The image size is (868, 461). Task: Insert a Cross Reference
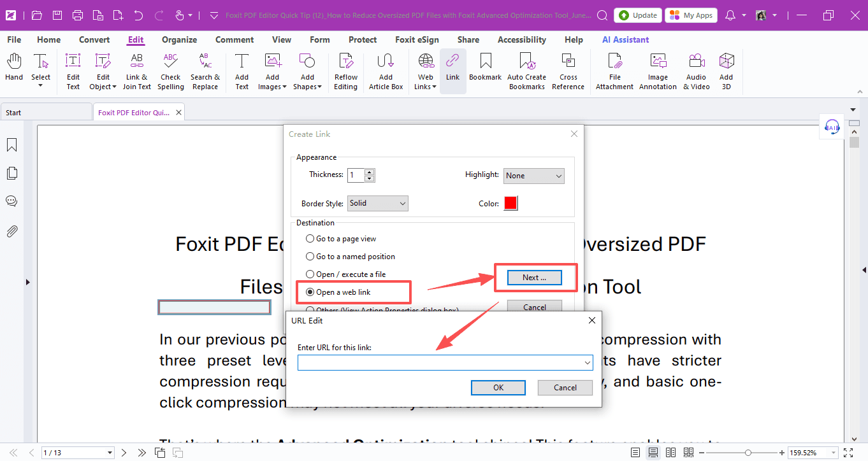click(568, 71)
